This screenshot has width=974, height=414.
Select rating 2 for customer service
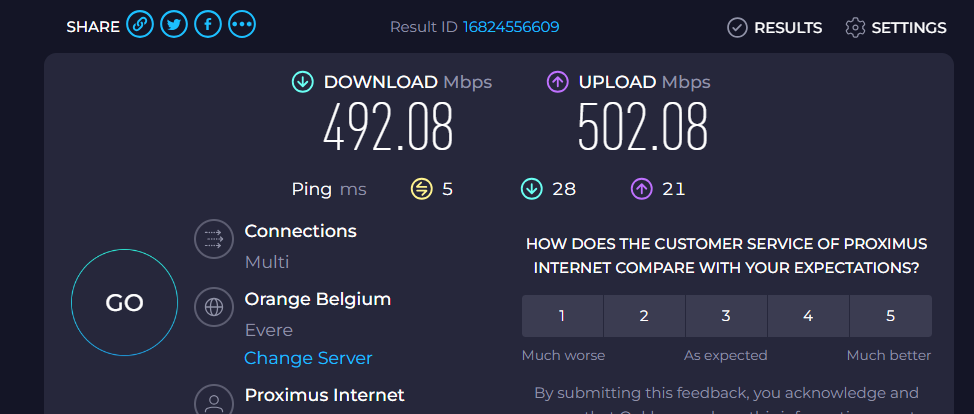(644, 316)
